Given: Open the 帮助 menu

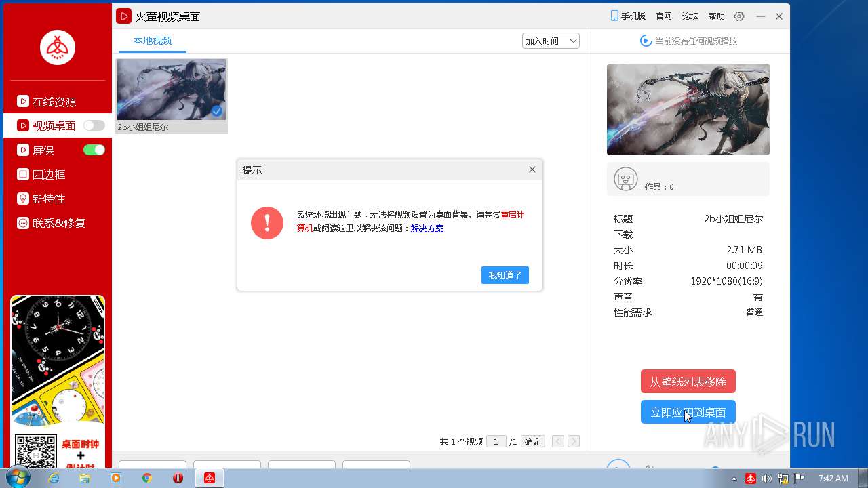Looking at the screenshot, I should [x=716, y=16].
